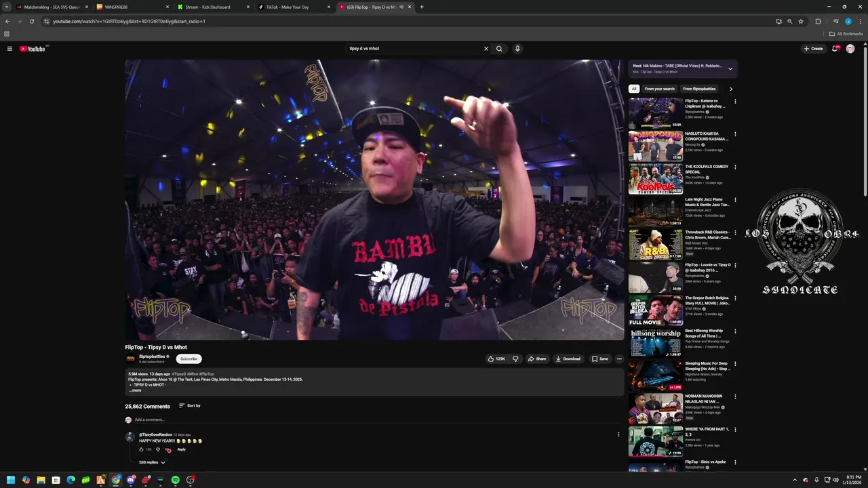
Task: Select the All filter chip
Action: click(x=634, y=89)
